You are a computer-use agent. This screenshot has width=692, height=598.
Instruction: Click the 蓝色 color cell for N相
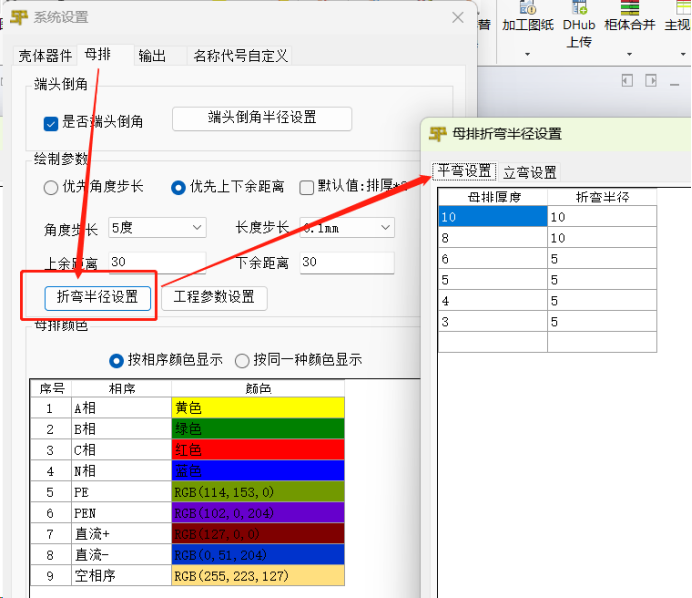coord(258,470)
